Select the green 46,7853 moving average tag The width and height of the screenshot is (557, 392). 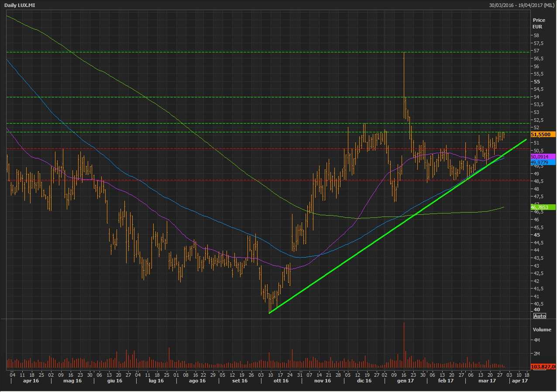pyautogui.click(x=542, y=206)
